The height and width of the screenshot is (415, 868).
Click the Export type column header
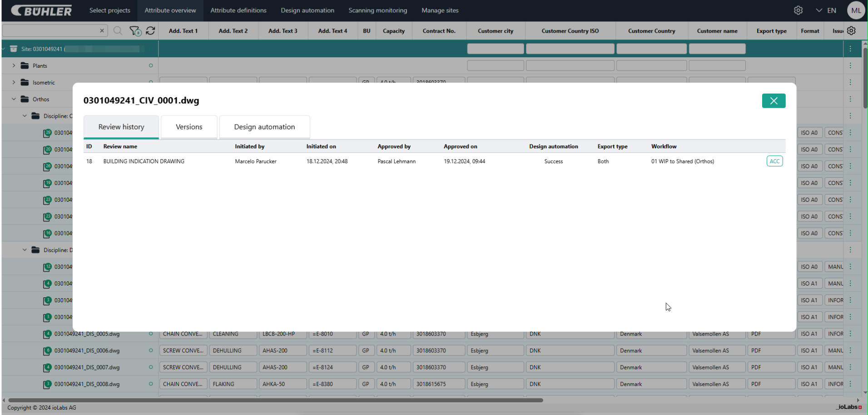[x=771, y=31]
